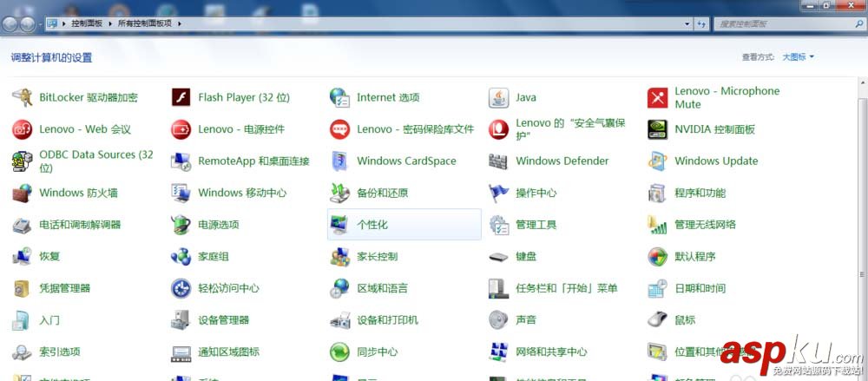Open Lenovo - 密码保险库文件 icon

(339, 129)
